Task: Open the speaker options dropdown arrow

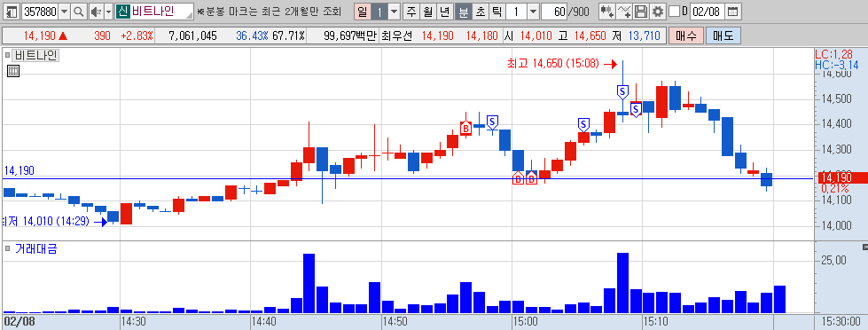Action: 108,11
